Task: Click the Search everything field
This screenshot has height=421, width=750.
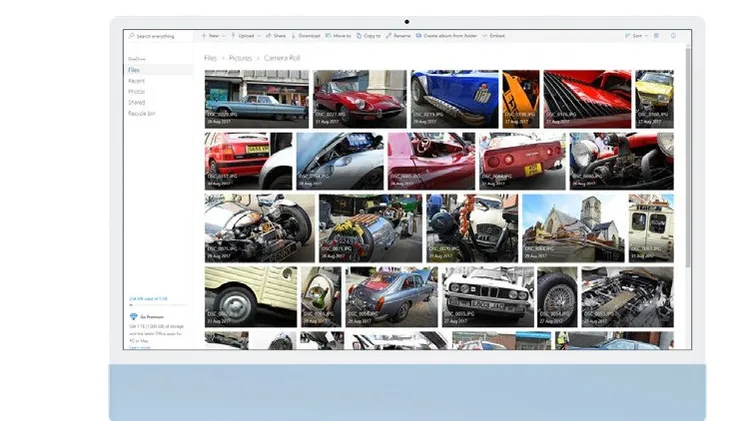Action: point(158,36)
